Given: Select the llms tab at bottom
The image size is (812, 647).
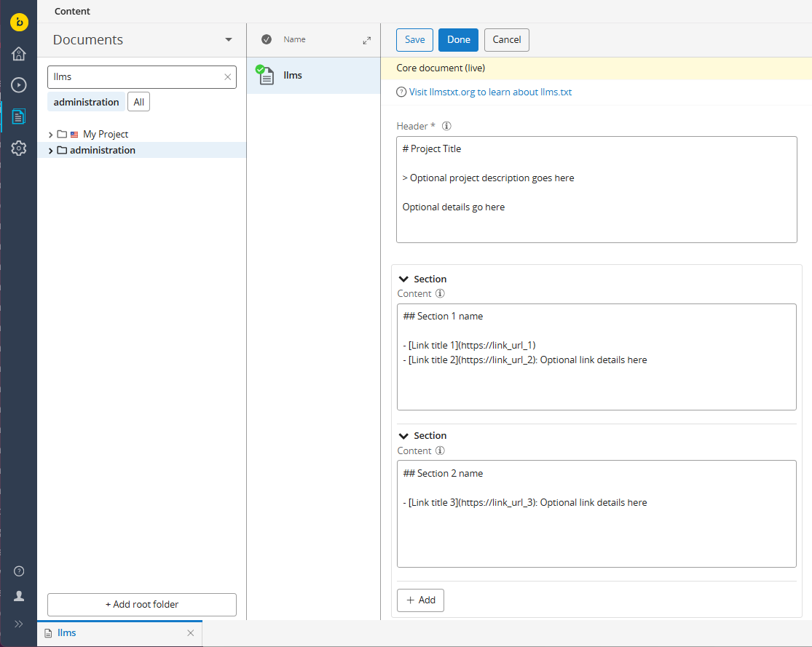Looking at the screenshot, I should click(x=67, y=633).
